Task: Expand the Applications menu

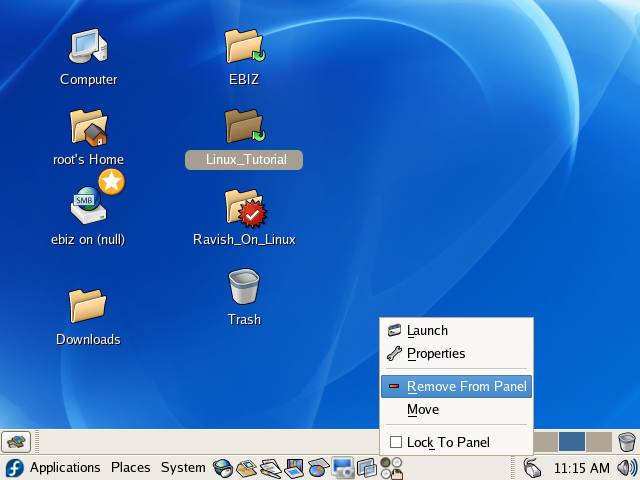Action: point(65,467)
